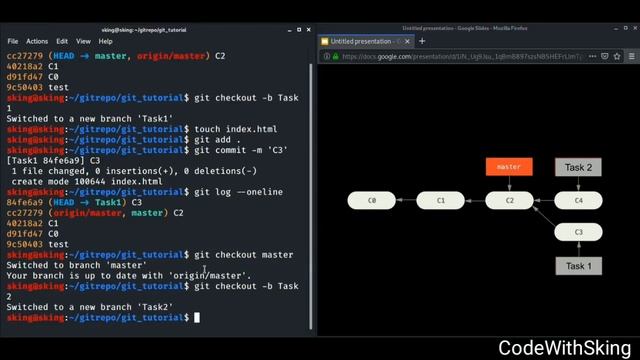640x360 pixels.
Task: Close the terminal window
Action: (309, 30)
